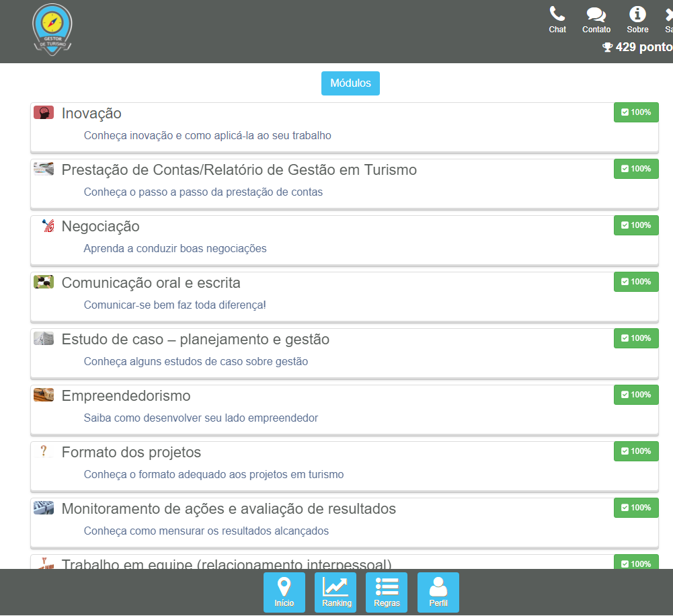
Task: Click 'Conheça o passo a passo da prestação' text
Action: [x=203, y=192]
